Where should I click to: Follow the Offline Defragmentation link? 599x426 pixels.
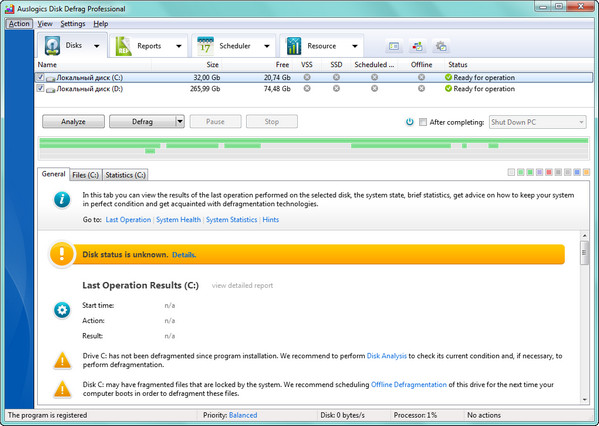pos(409,384)
